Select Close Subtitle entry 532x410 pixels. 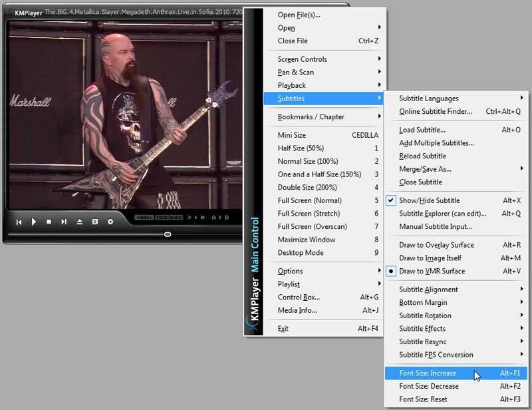[x=455, y=182]
